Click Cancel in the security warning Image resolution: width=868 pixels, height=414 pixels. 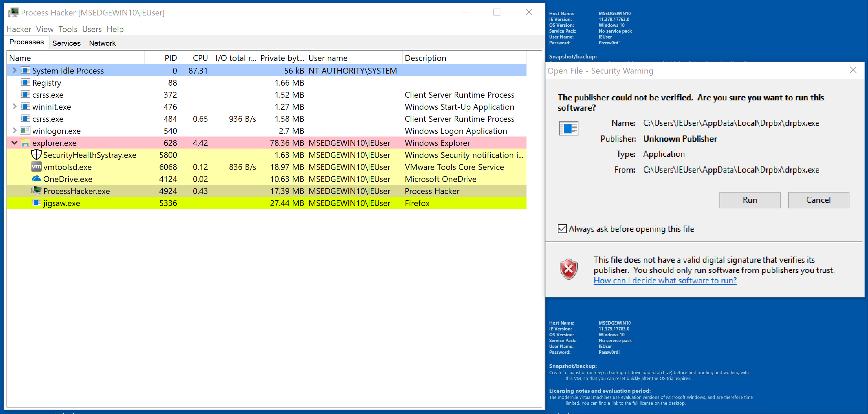click(818, 200)
